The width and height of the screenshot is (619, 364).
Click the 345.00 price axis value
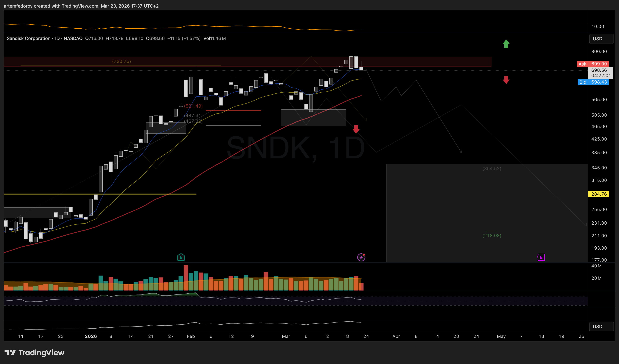click(599, 168)
